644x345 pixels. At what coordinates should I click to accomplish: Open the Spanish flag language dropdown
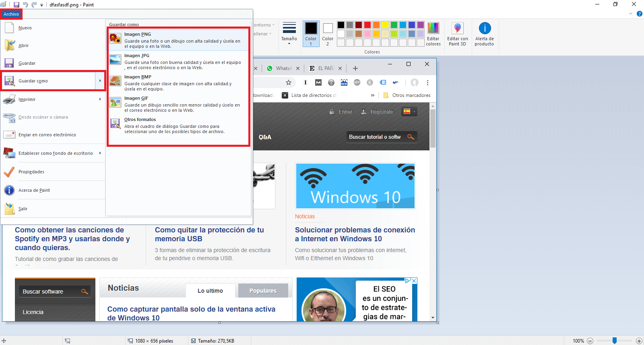click(409, 111)
